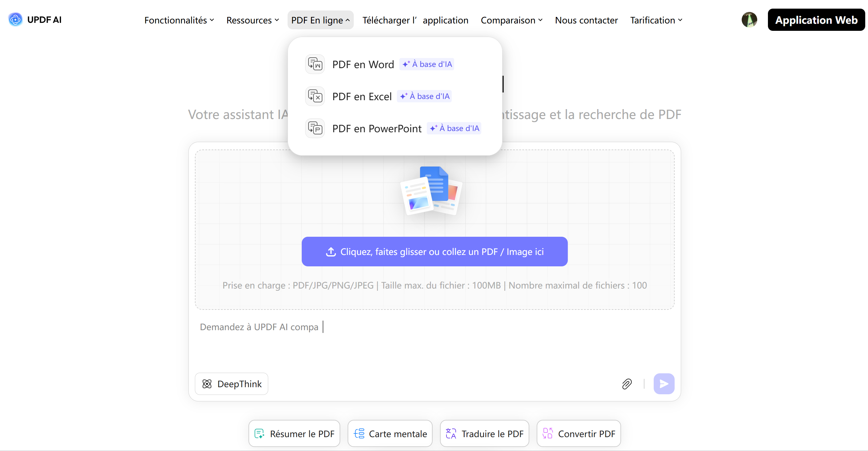Collapse the PDF En ligne menu
This screenshot has width=868, height=451.
(x=320, y=20)
